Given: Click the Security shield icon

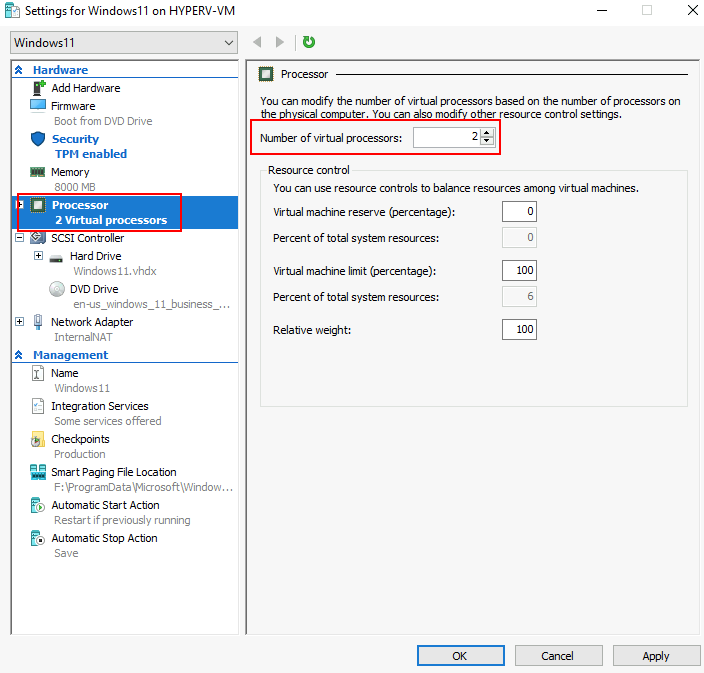Looking at the screenshot, I should click(x=38, y=139).
